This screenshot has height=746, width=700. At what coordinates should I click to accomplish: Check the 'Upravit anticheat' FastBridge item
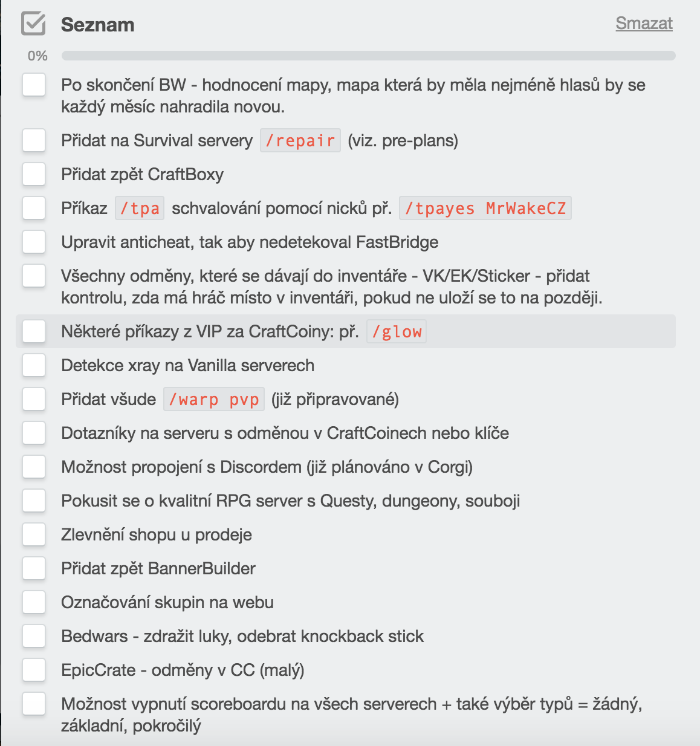pos(34,242)
